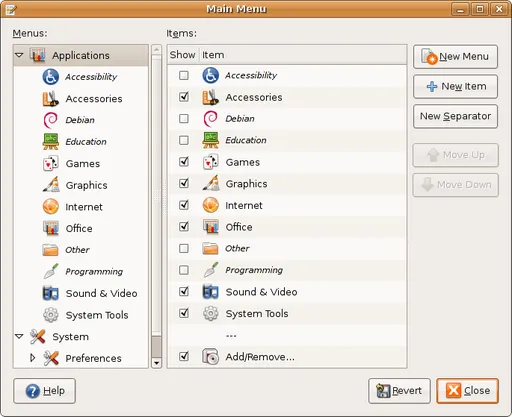Tick the Programming show checkbox

(184, 270)
